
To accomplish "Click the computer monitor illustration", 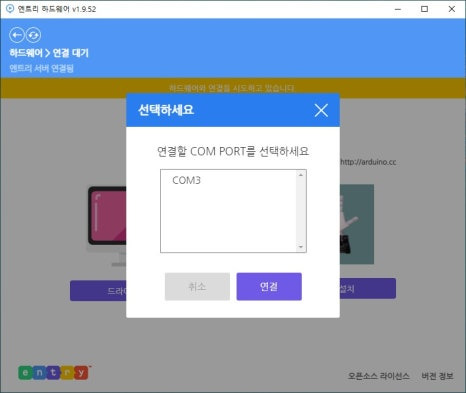I will (x=107, y=226).
